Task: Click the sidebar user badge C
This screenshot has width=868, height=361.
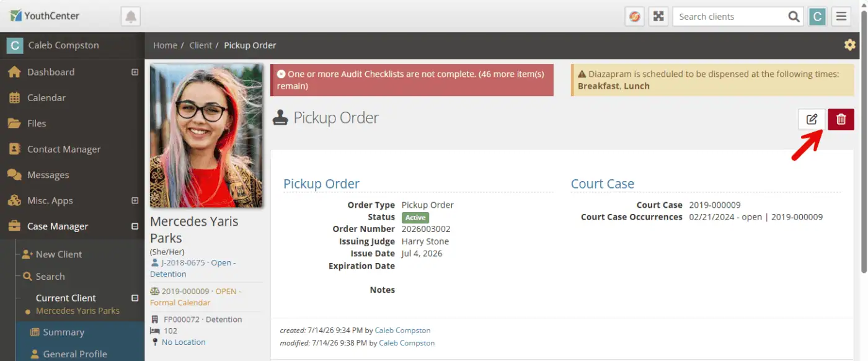Action: (14, 45)
